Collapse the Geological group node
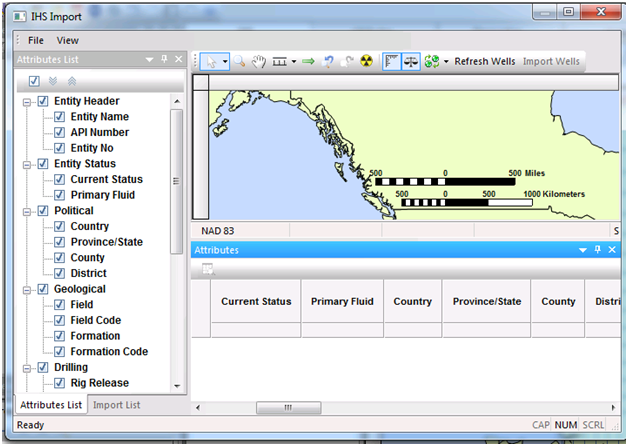Image resolution: width=628 pixels, height=446 pixels. [x=27, y=289]
